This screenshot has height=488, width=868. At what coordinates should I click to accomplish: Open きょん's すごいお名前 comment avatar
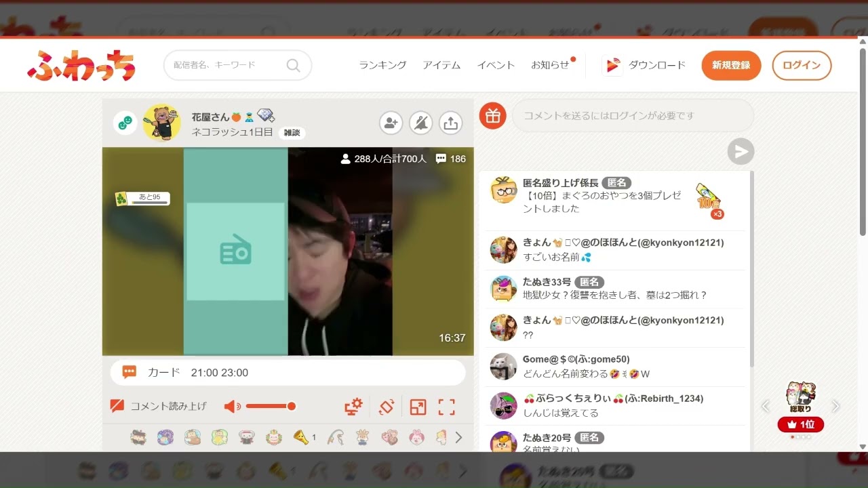[504, 250]
